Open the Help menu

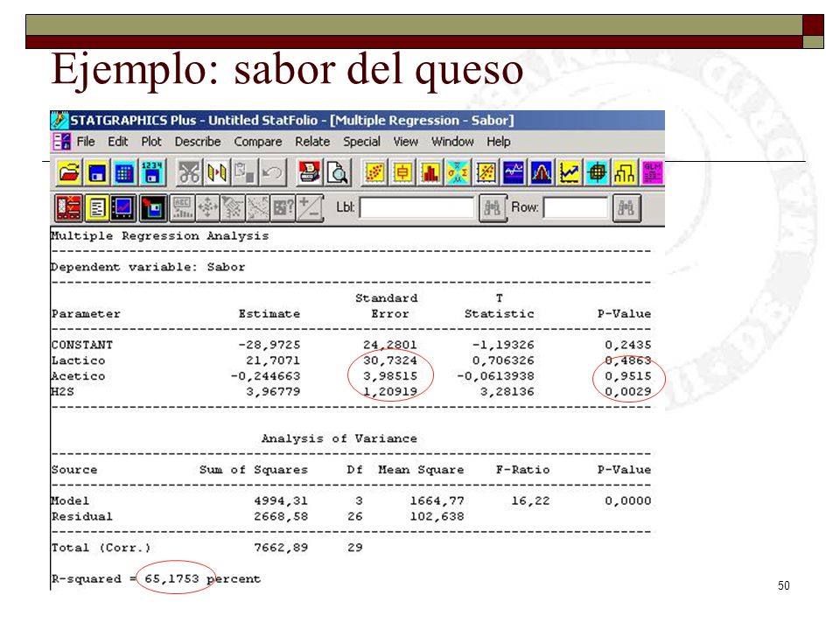[x=498, y=142]
